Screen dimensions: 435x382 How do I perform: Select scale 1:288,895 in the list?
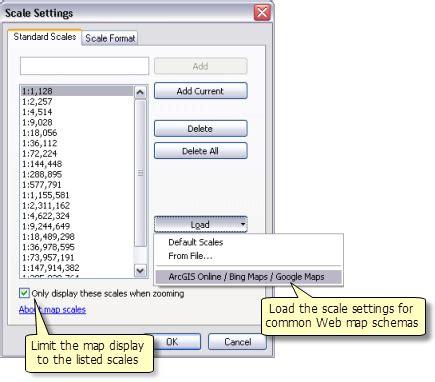pyautogui.click(x=77, y=174)
